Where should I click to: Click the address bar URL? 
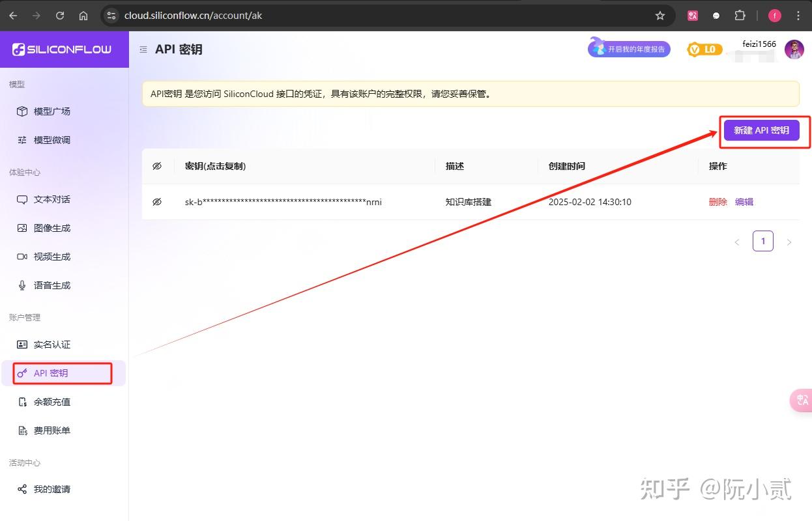pos(194,16)
